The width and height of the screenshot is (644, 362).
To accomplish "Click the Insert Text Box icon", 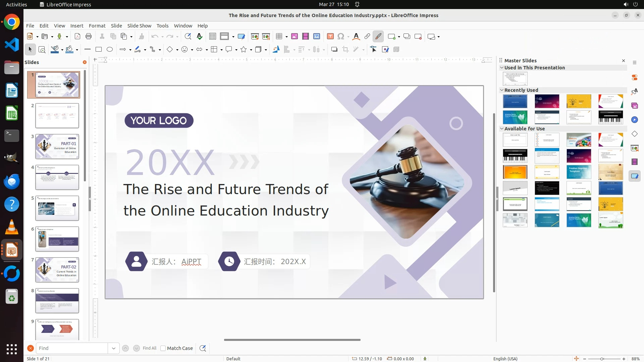I will pos(330,37).
